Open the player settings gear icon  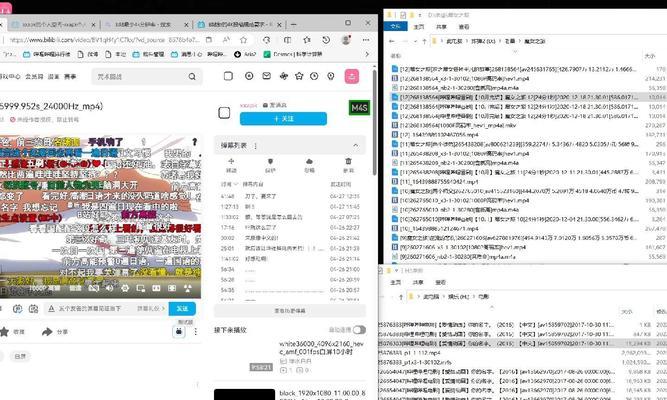tap(125, 288)
